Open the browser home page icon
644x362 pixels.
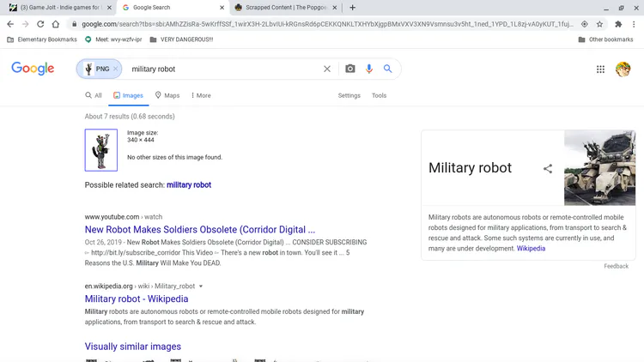pyautogui.click(x=56, y=24)
